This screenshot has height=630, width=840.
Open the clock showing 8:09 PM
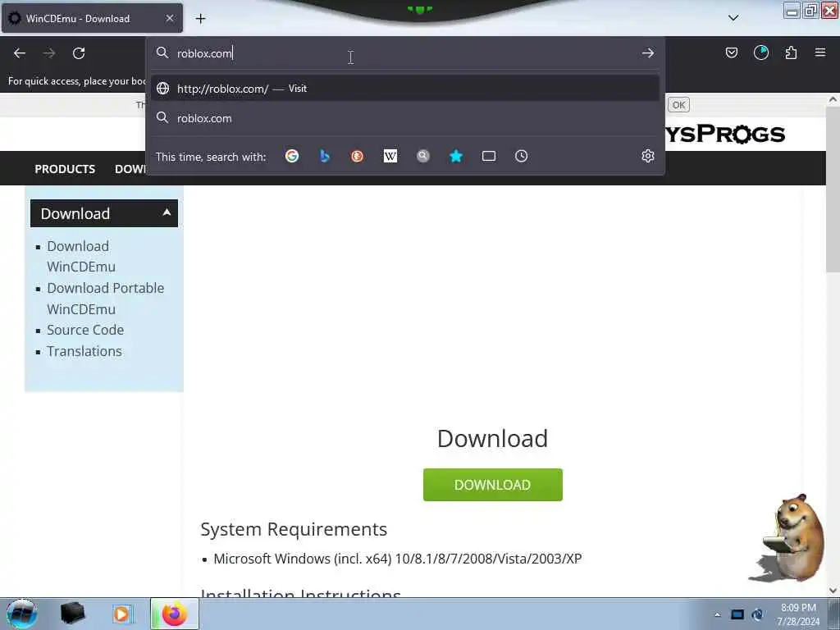(798, 614)
